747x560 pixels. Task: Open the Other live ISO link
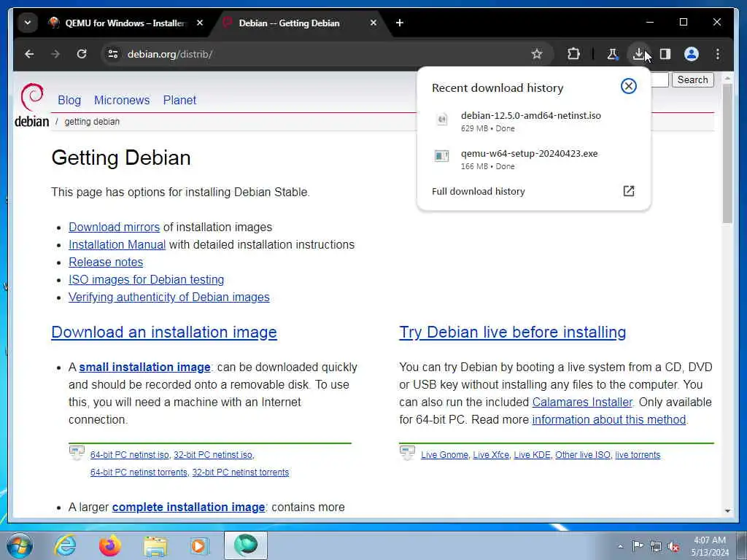click(583, 455)
